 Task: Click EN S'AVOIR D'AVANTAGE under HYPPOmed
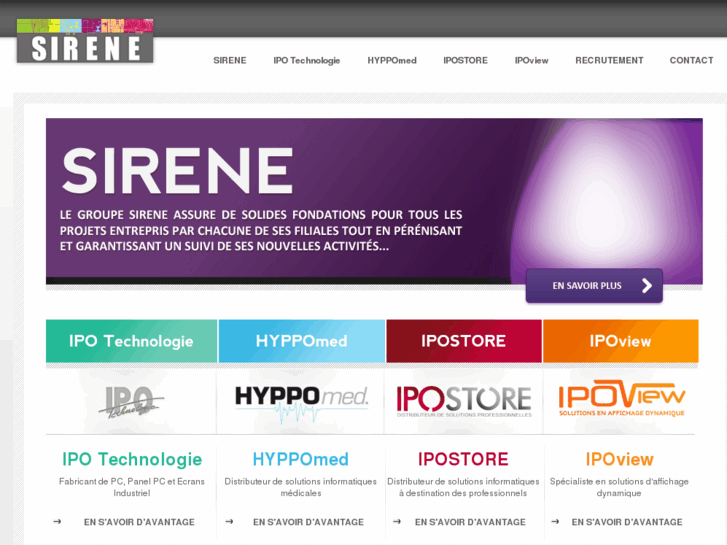pos(308,522)
